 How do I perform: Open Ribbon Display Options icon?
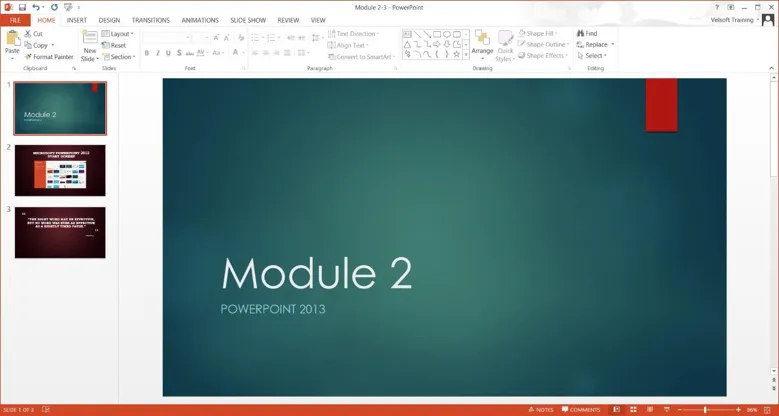(731, 7)
